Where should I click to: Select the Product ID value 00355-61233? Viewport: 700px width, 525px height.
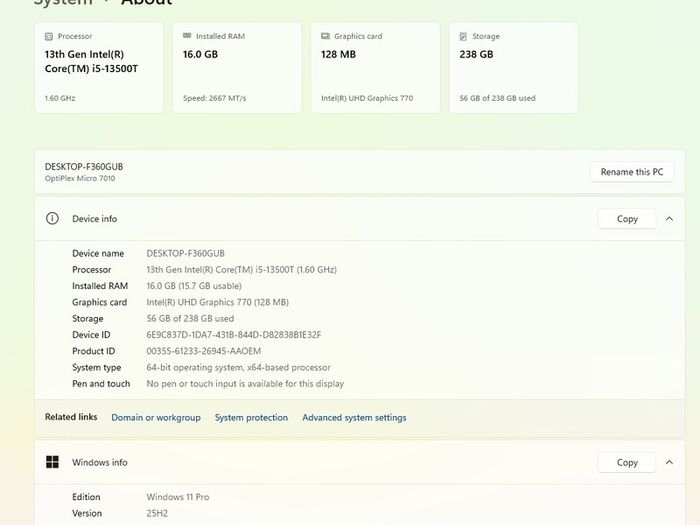[x=204, y=351]
